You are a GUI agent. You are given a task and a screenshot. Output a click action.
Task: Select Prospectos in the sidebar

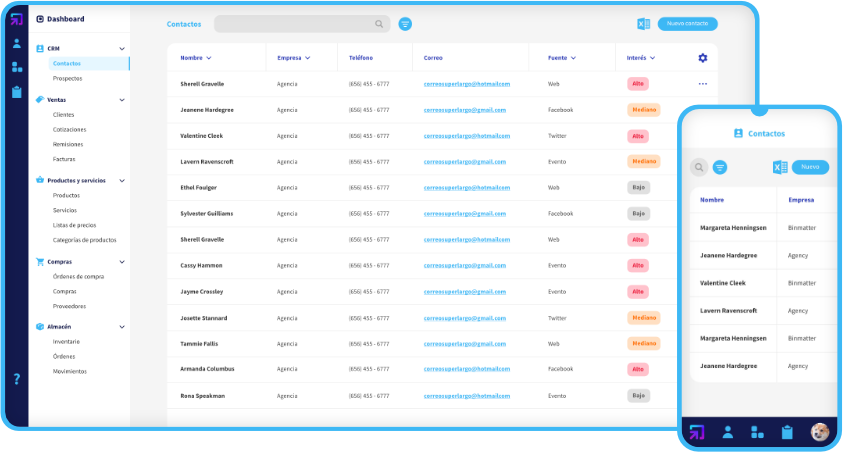[x=68, y=78]
